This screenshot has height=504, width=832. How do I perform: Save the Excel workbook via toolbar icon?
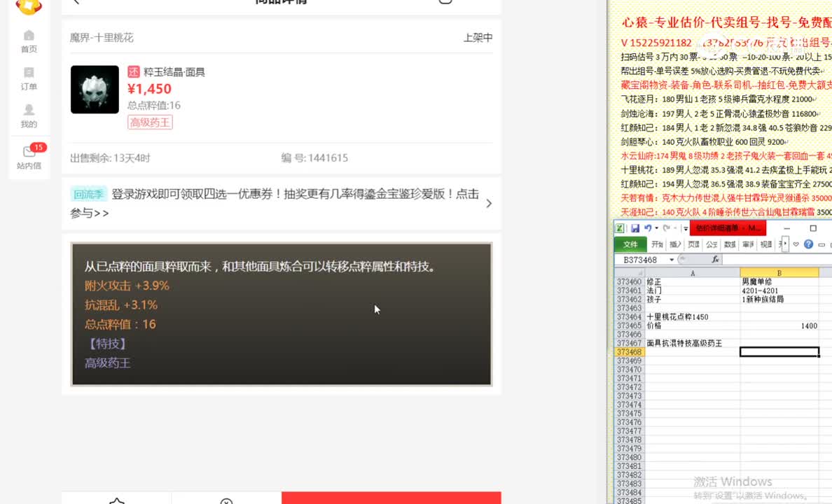[635, 228]
